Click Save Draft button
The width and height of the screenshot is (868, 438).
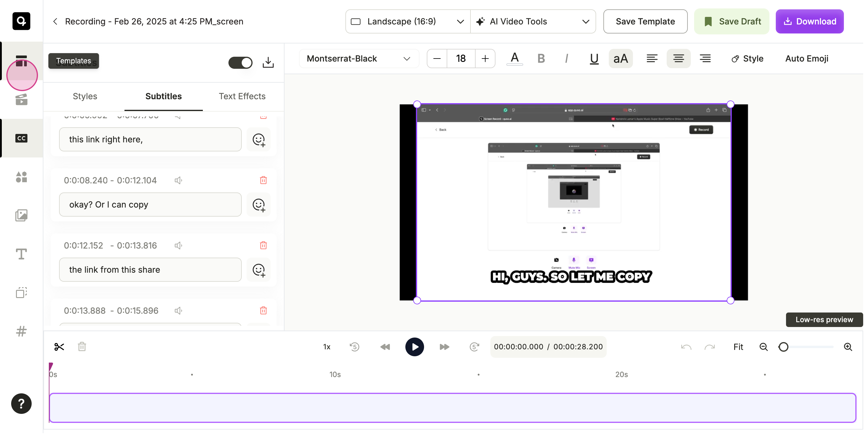click(x=731, y=22)
